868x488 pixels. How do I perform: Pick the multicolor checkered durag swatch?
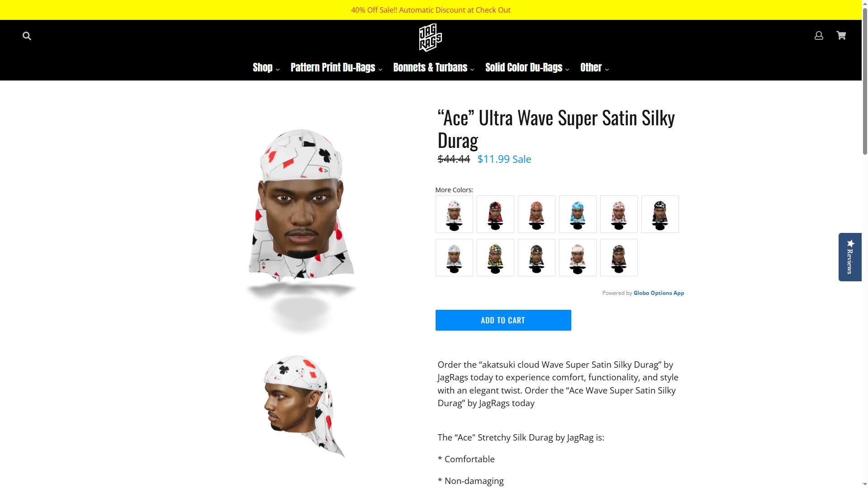pos(495,257)
